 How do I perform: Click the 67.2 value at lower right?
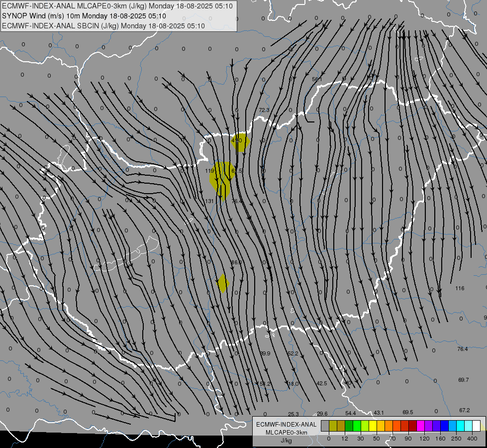point(464,410)
